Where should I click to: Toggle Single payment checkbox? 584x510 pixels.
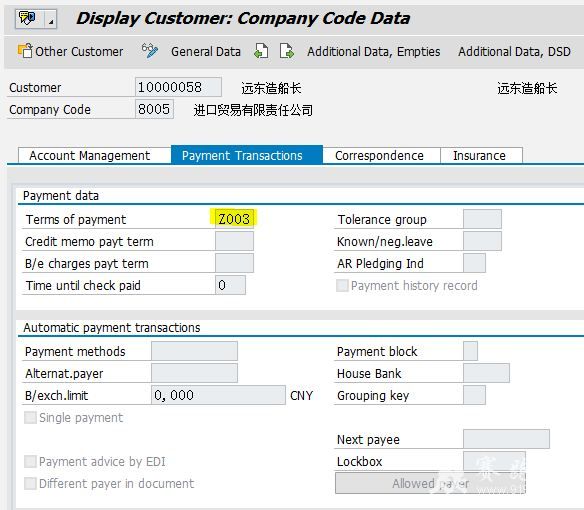pyautogui.click(x=30, y=418)
